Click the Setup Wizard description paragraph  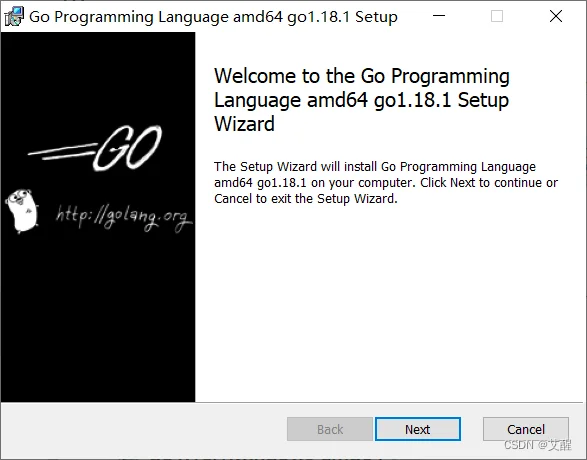[386, 182]
